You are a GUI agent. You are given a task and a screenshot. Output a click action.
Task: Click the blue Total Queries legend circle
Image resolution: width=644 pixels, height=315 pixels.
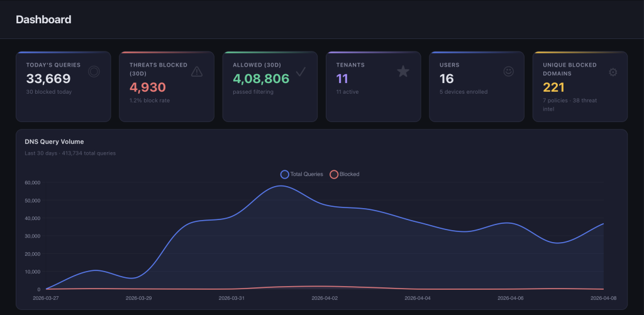(x=285, y=174)
